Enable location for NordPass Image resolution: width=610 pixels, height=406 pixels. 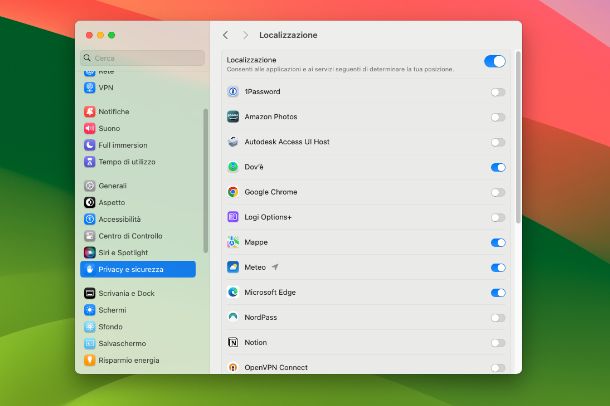(498, 318)
